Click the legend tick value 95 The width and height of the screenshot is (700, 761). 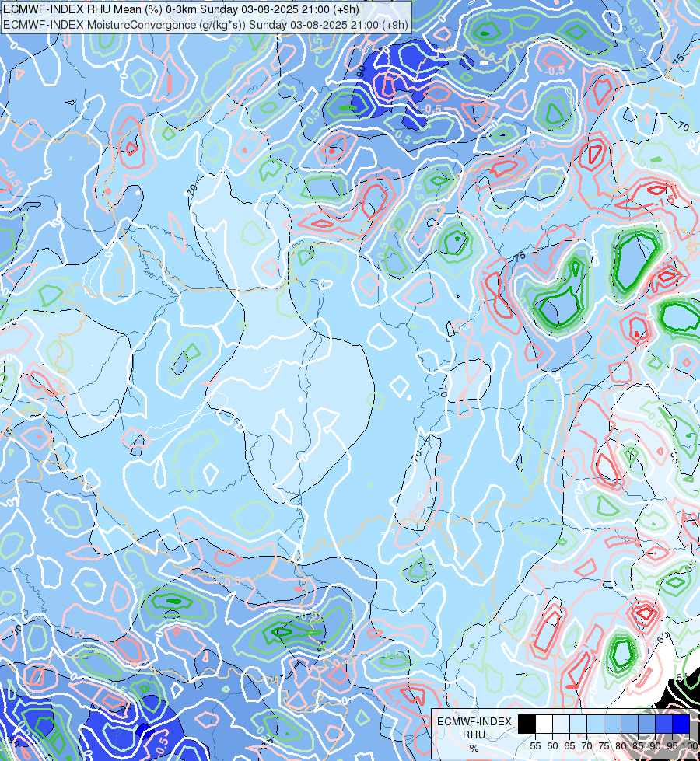pos(672,746)
